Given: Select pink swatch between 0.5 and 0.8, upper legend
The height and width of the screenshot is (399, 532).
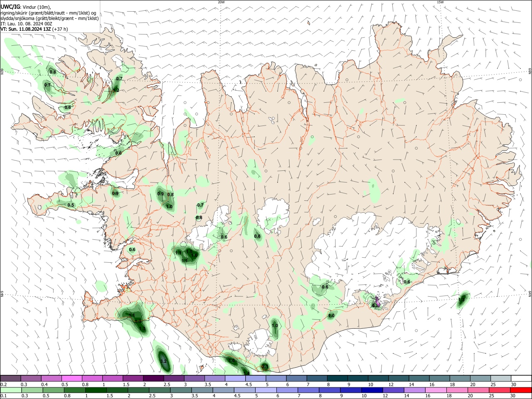Looking at the screenshot, I should pyautogui.click(x=71, y=378).
